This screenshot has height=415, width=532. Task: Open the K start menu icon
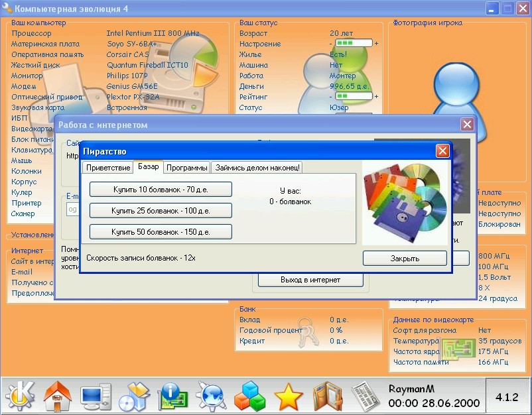(20, 395)
